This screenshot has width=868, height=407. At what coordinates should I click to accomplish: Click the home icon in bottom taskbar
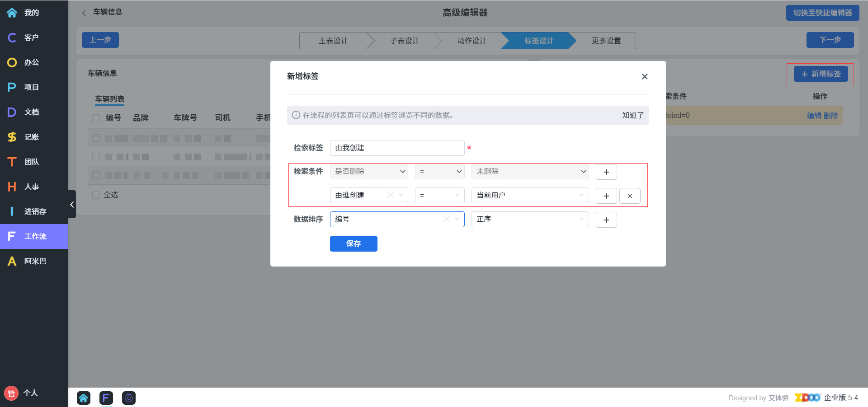(84, 398)
